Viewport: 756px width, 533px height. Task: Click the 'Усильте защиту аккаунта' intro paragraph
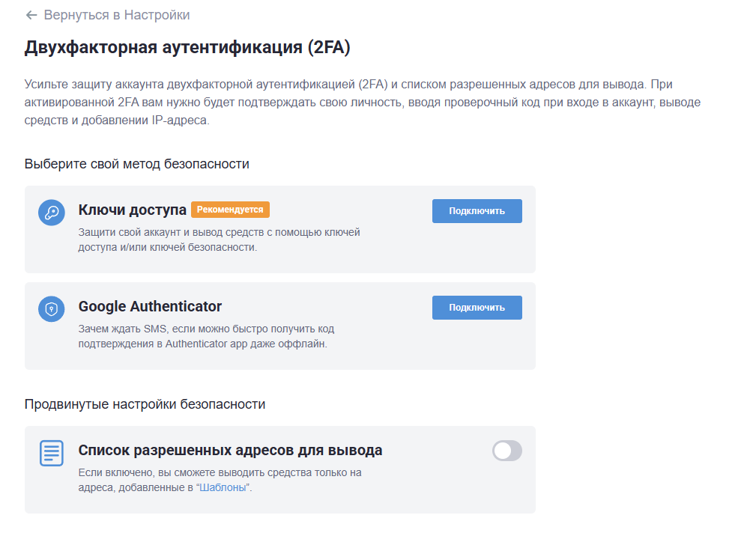(363, 102)
